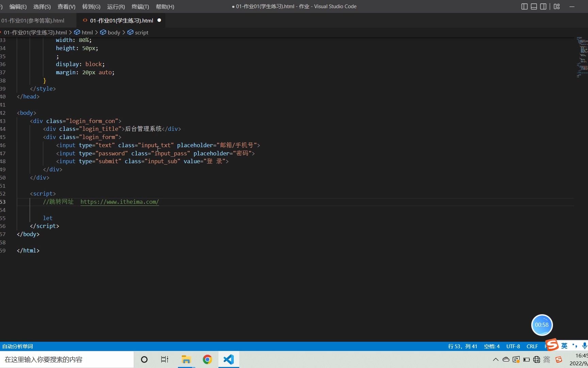Click the opening <script> tag on line 52
Image resolution: width=588 pixels, height=368 pixels.
tap(43, 194)
